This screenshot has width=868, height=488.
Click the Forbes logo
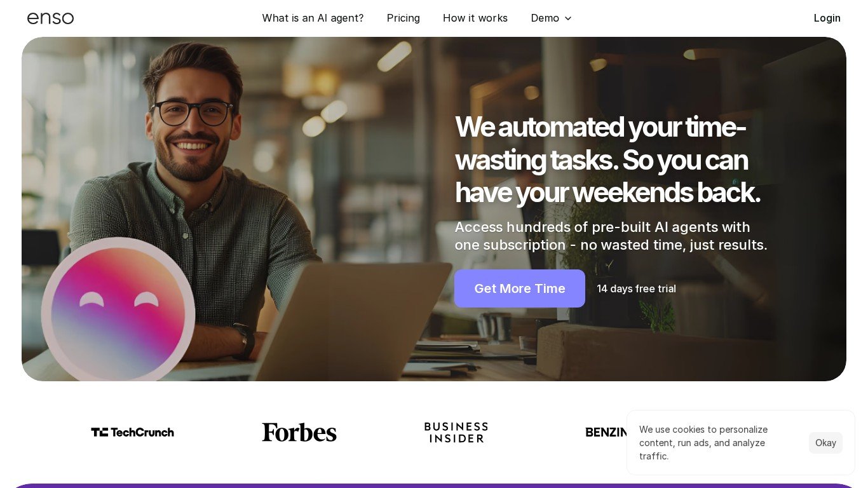[299, 432]
